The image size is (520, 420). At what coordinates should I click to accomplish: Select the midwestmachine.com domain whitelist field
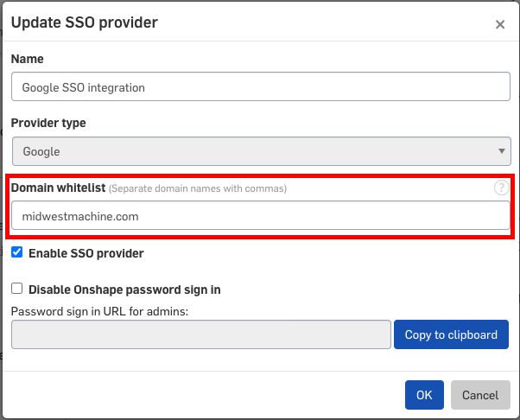coord(261,215)
